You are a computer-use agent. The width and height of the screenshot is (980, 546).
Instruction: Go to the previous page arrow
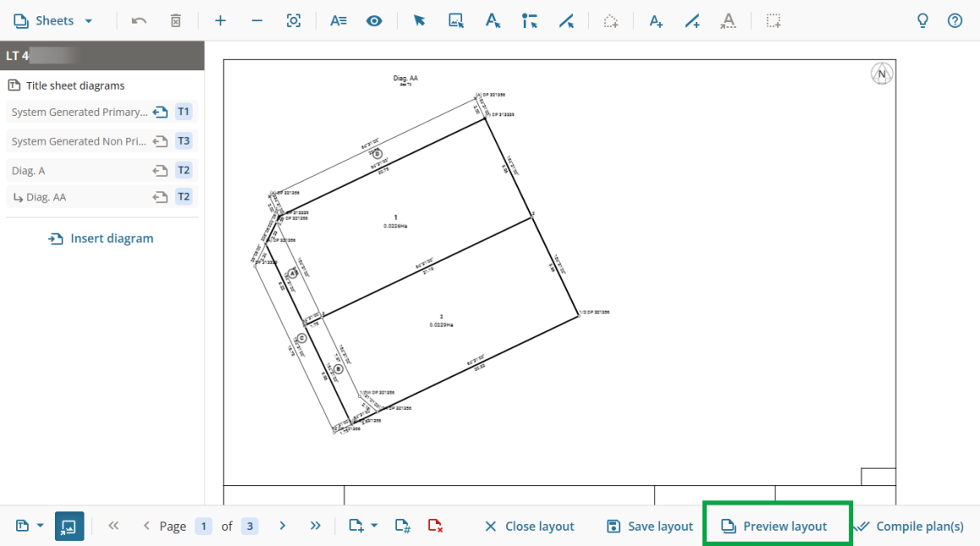pos(146,526)
